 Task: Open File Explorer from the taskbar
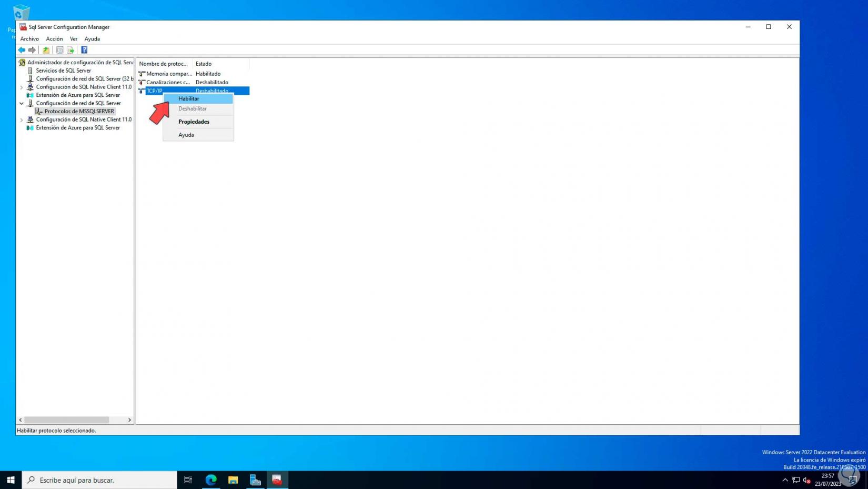[233, 480]
